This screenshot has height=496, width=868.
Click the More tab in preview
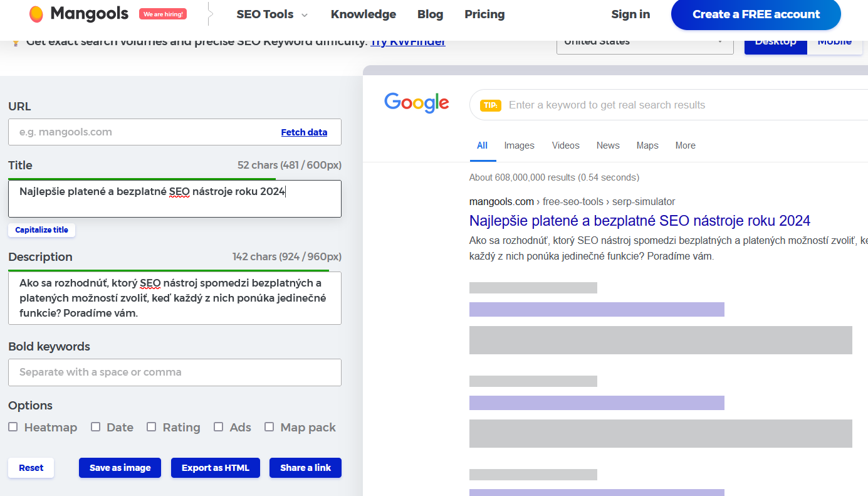(x=686, y=145)
